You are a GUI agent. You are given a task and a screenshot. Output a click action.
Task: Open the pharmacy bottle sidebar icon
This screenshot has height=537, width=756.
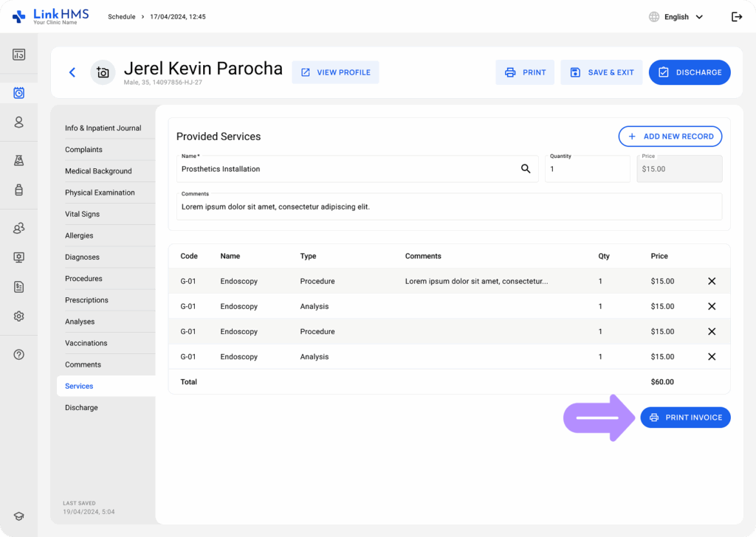click(18, 190)
